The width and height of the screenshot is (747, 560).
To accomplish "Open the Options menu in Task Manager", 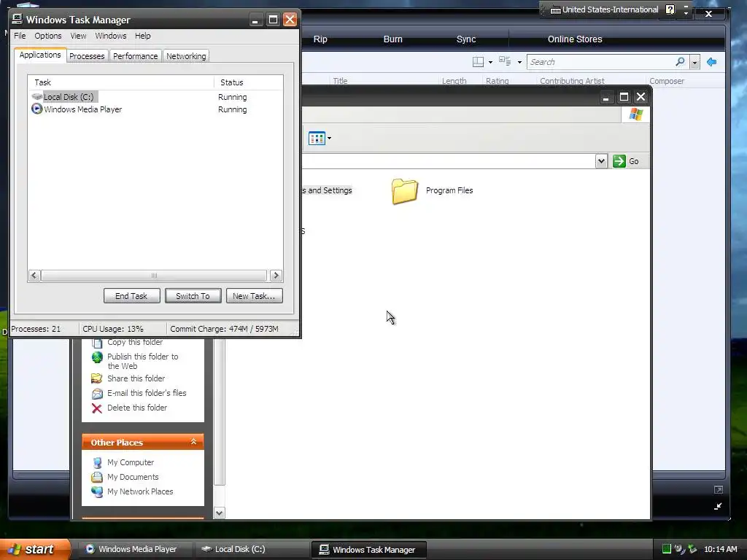I will pyautogui.click(x=47, y=36).
